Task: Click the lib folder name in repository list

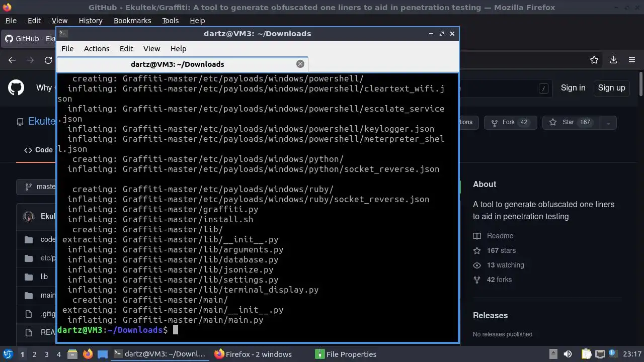Action: [44, 277]
